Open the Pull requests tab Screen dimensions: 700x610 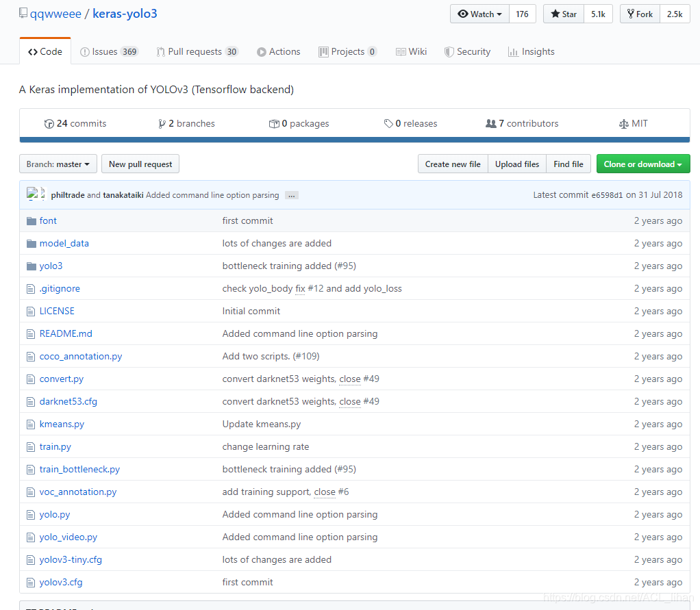(x=197, y=52)
